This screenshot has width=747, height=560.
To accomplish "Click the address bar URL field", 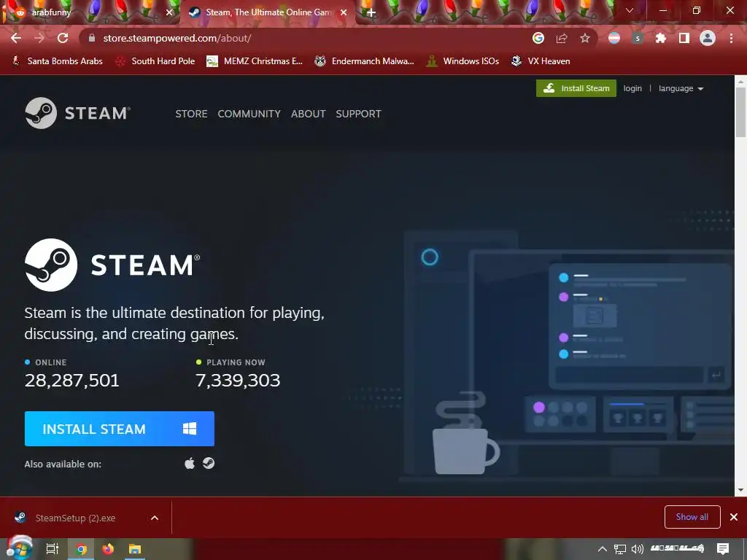I will tap(305, 38).
